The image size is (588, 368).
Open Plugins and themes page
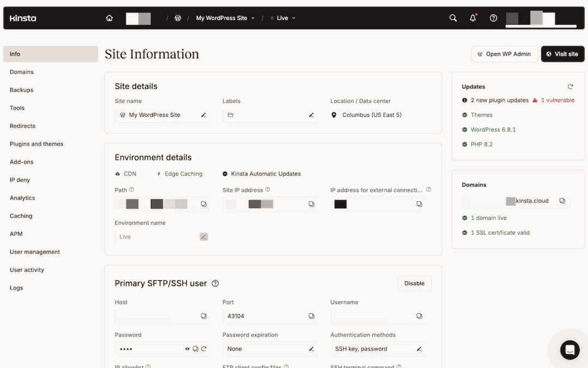click(x=36, y=144)
